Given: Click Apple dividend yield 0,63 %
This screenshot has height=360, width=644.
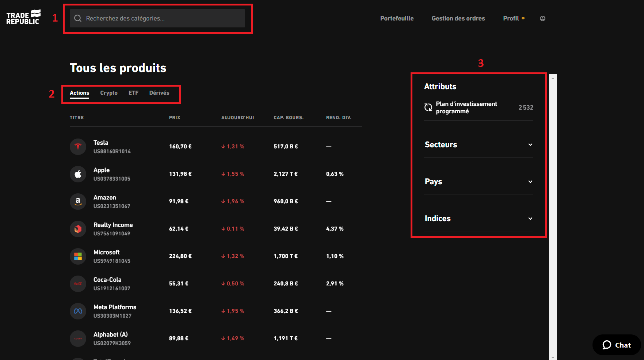Looking at the screenshot, I should (x=335, y=174).
